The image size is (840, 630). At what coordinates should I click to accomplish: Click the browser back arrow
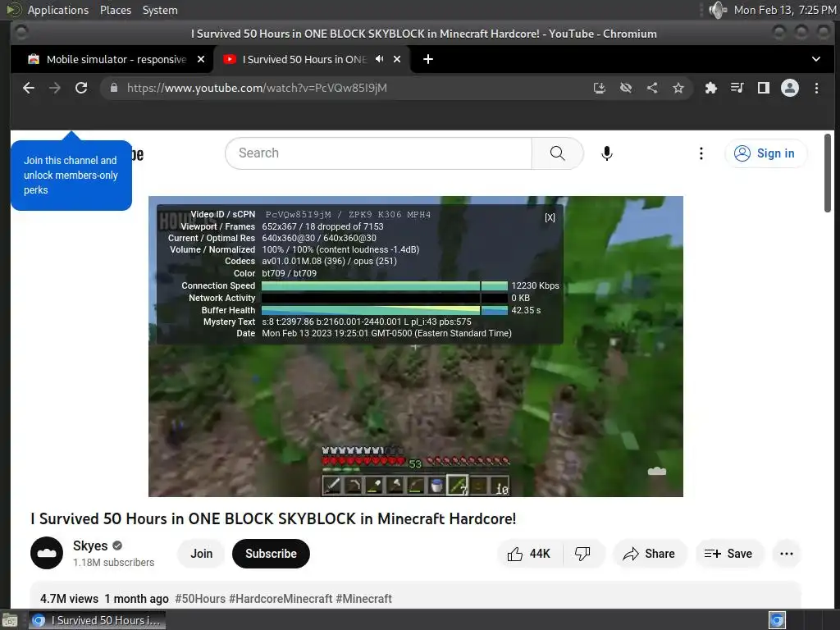pos(29,88)
